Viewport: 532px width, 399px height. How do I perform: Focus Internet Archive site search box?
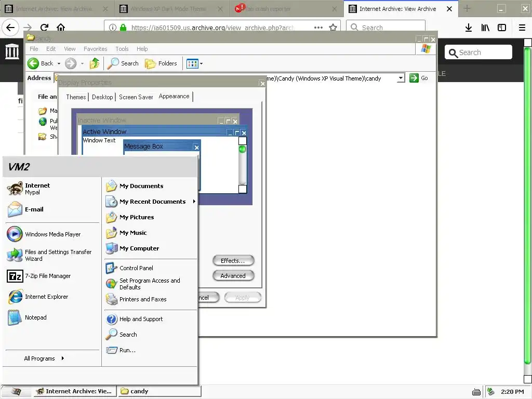pyautogui.click(x=478, y=52)
